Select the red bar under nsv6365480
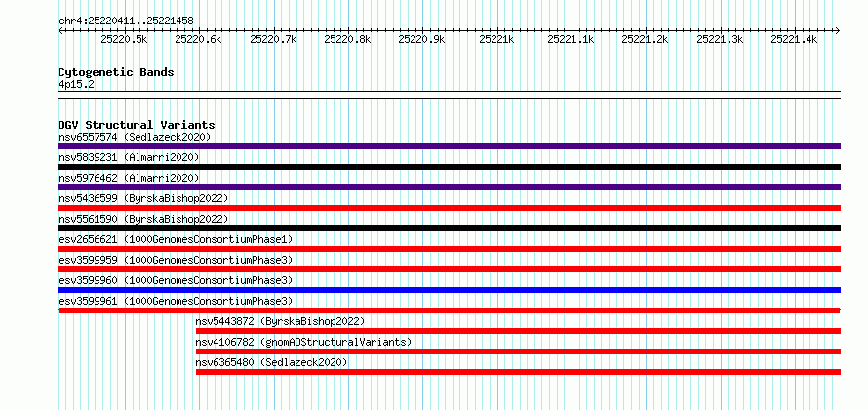The width and height of the screenshot is (868, 410). pyautogui.click(x=518, y=372)
